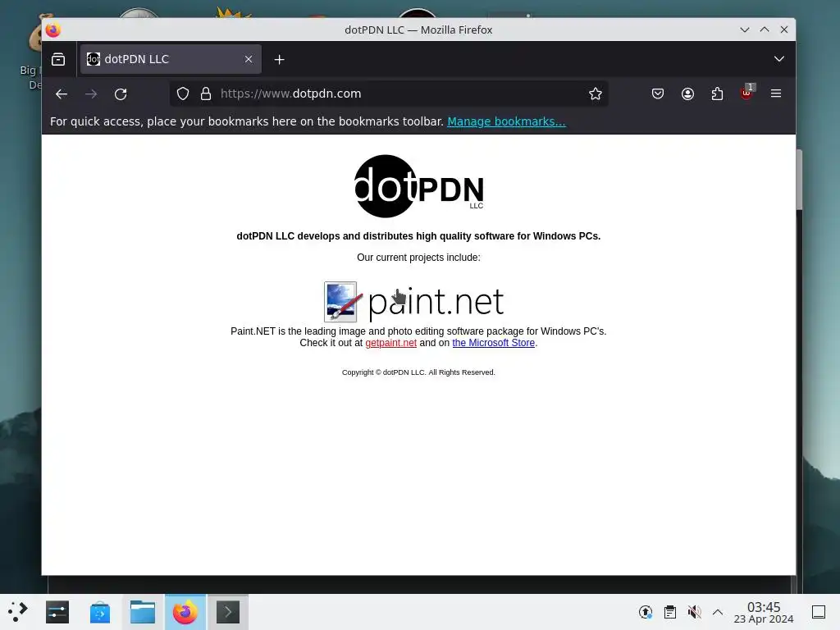Launch Discover software center from taskbar
The image size is (840, 630).
point(99,612)
